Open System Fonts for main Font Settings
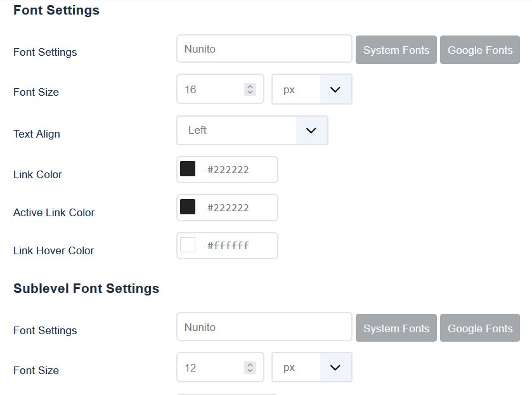This screenshot has width=532, height=395. pyautogui.click(x=396, y=50)
